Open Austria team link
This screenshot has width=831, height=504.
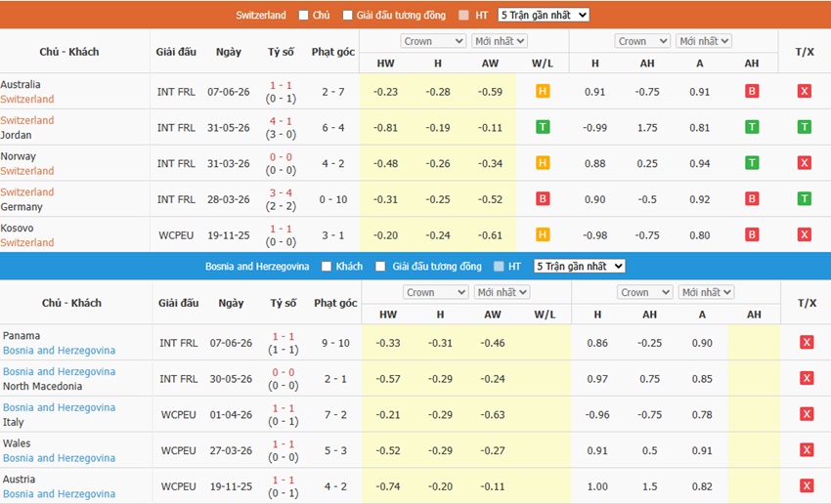(20, 480)
